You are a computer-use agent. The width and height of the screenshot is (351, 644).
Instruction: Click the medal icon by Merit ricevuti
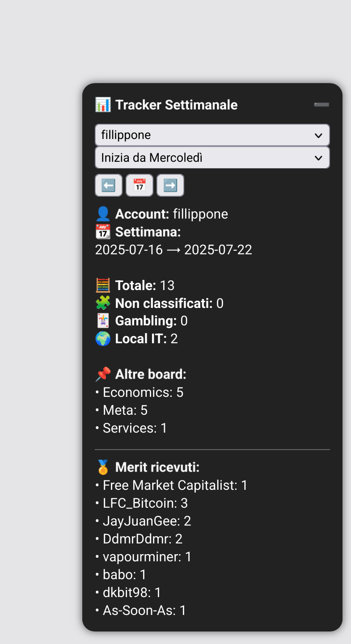[103, 467]
